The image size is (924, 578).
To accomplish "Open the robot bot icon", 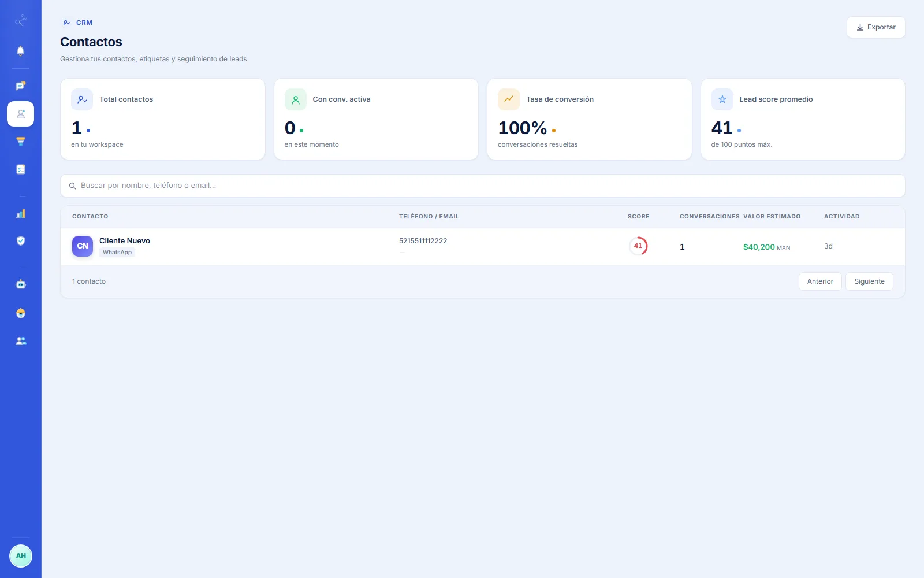I will coord(20,284).
